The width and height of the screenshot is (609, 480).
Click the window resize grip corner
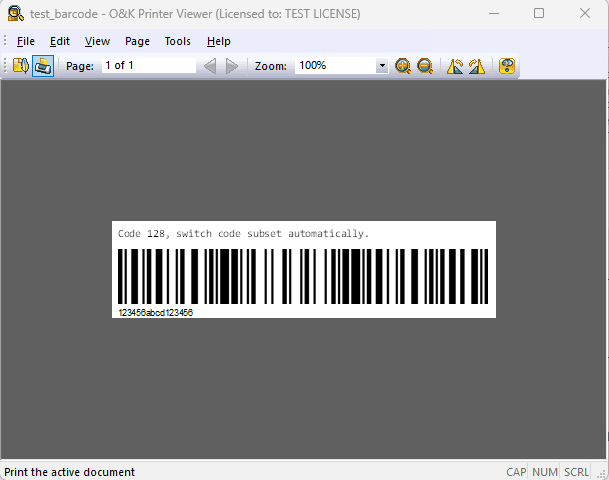[x=602, y=473]
